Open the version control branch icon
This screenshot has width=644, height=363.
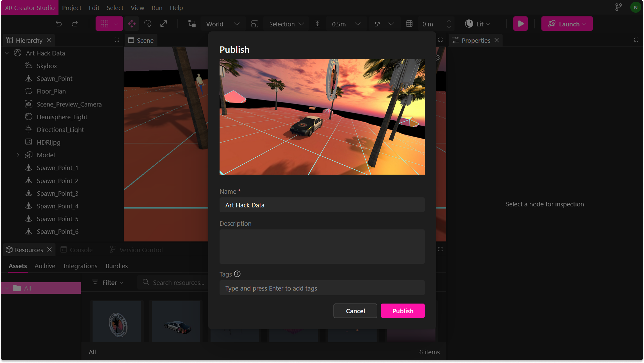click(x=618, y=7)
